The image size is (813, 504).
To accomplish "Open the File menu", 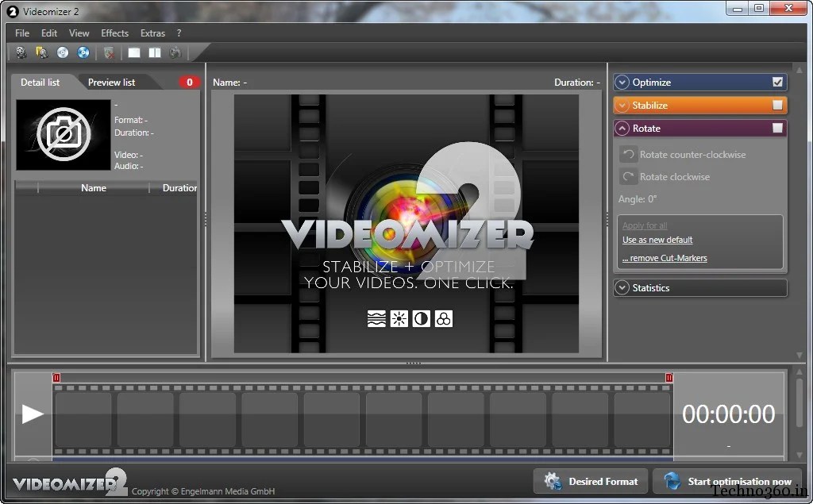I will coord(22,33).
